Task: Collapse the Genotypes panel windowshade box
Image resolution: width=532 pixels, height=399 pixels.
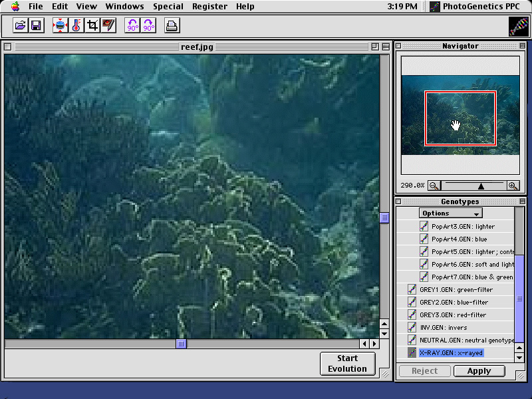Action: (523, 201)
